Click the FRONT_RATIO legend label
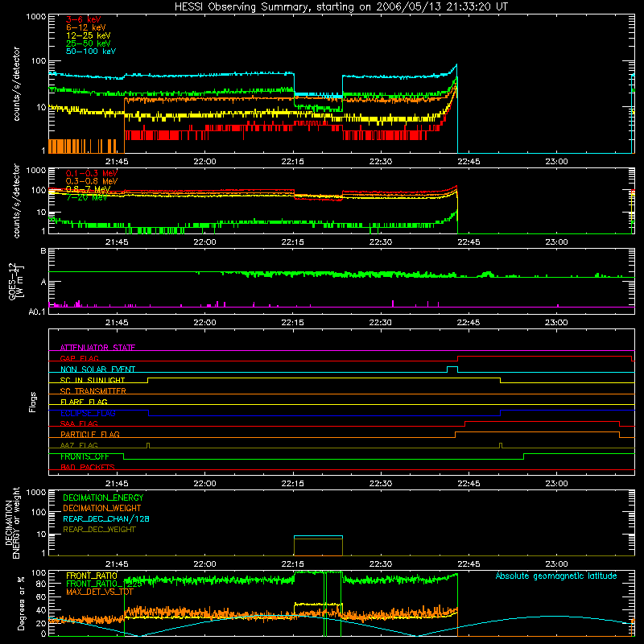Screen dimensions: 644x644 coord(92,576)
